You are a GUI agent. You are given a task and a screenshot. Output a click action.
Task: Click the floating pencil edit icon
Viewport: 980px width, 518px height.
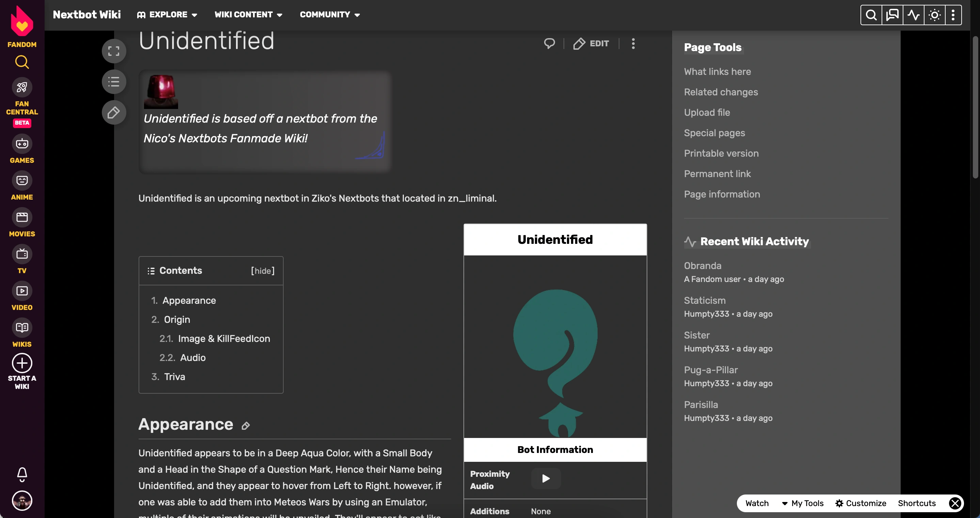coord(113,112)
